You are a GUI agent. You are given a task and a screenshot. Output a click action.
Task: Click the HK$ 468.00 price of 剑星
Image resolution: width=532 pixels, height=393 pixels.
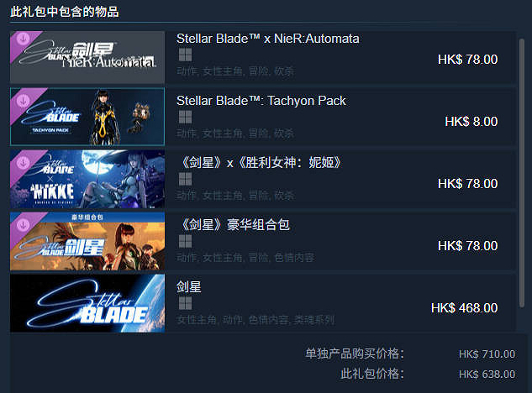point(464,308)
